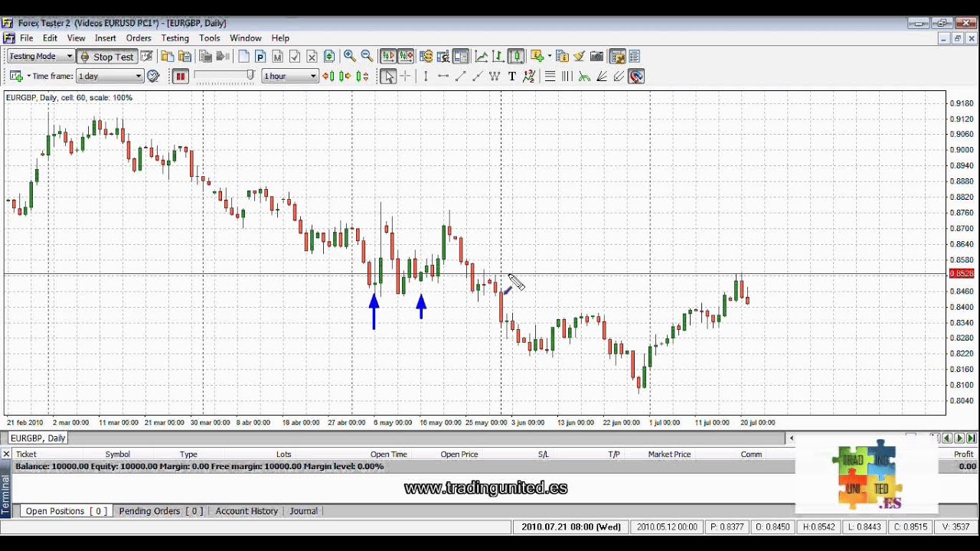Select the horizontal line tool
Viewport: 980px width, 551px height.
pos(443,76)
